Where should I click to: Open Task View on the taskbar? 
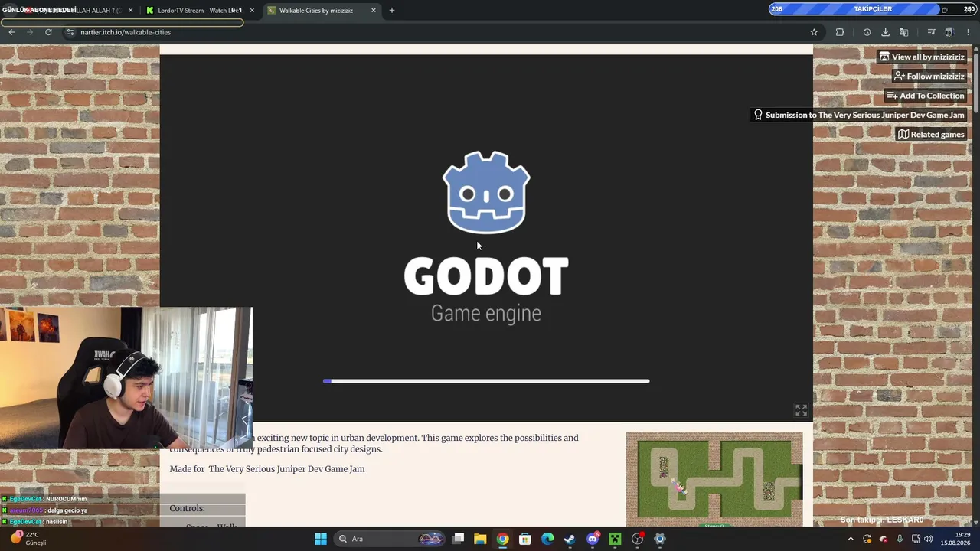tap(458, 539)
